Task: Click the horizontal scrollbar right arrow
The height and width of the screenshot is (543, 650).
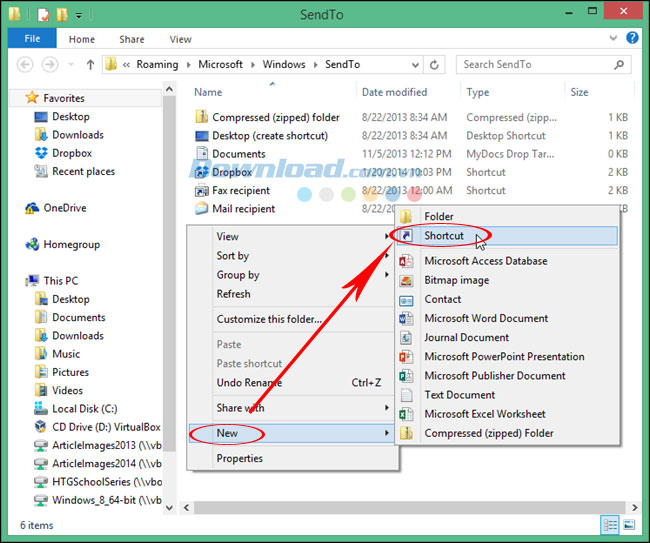Action: [635, 508]
